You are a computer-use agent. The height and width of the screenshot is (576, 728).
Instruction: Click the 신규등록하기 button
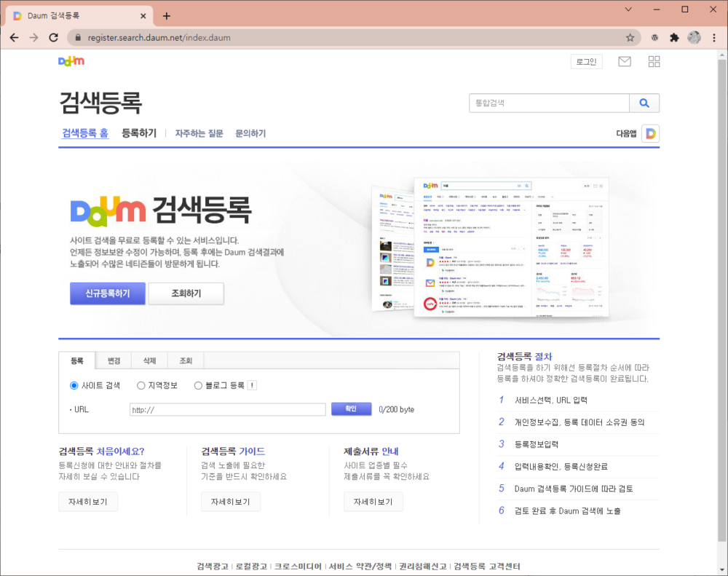[108, 293]
